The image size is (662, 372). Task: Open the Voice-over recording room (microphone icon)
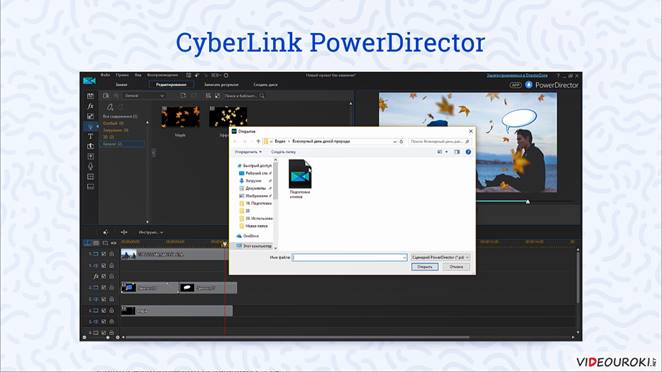point(90,166)
